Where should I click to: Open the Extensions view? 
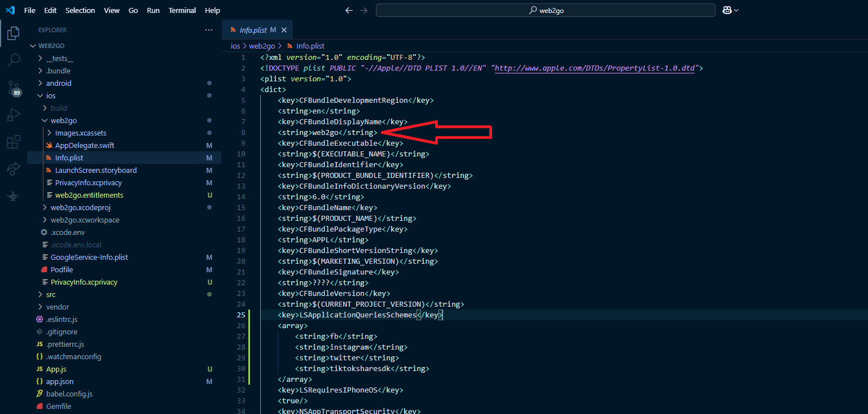tap(14, 142)
